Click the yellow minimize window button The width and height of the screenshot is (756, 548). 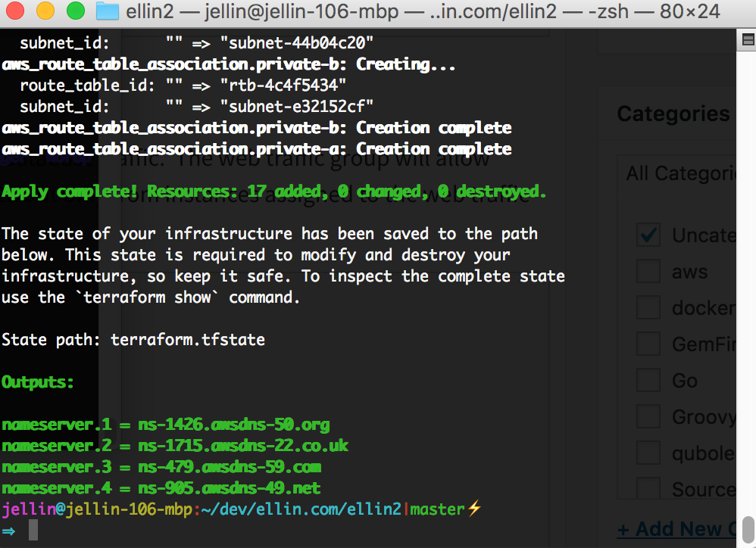pyautogui.click(x=45, y=11)
